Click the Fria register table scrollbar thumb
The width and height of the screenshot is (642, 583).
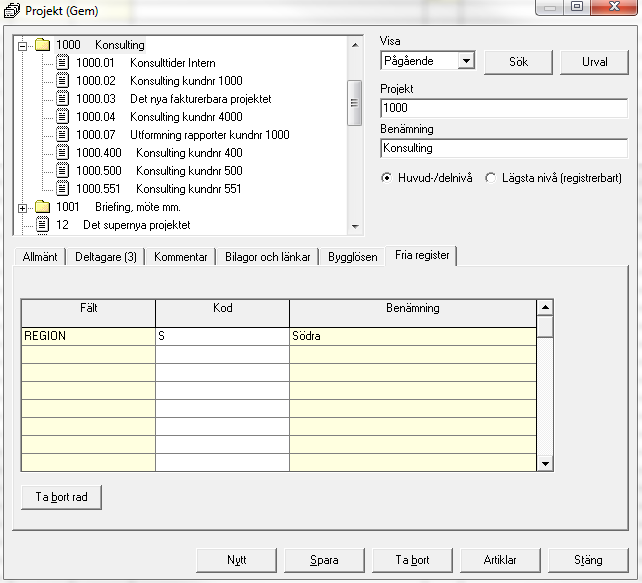545,326
